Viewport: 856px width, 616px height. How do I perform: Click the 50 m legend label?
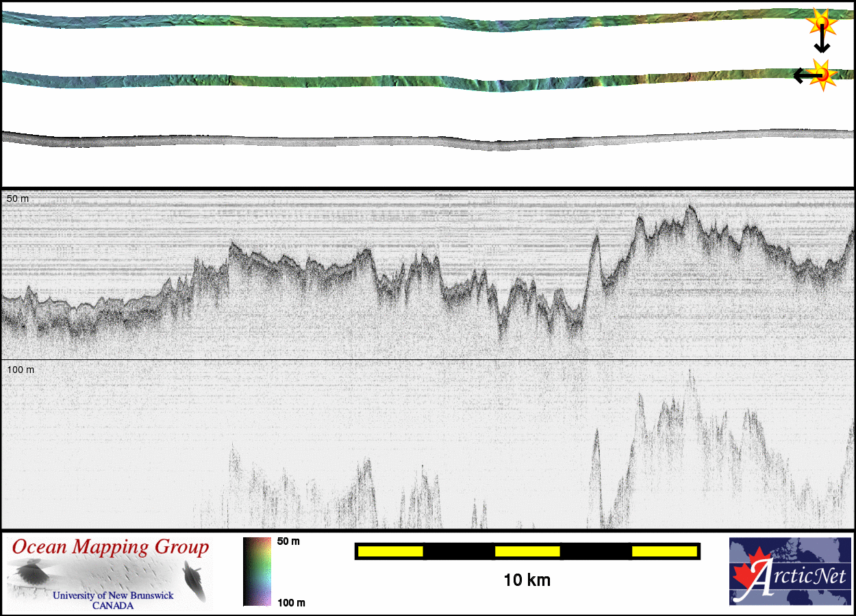coord(288,541)
